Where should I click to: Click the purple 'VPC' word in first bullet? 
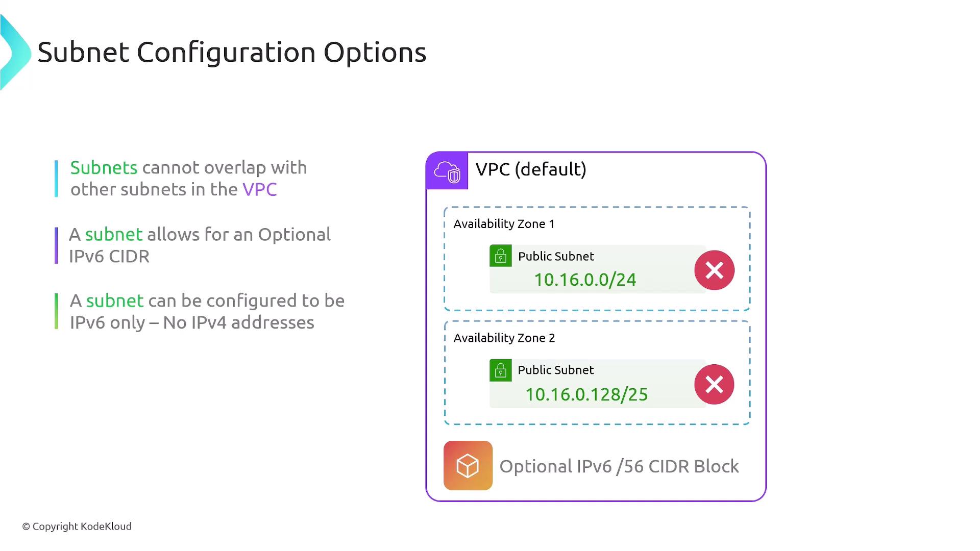[259, 189]
